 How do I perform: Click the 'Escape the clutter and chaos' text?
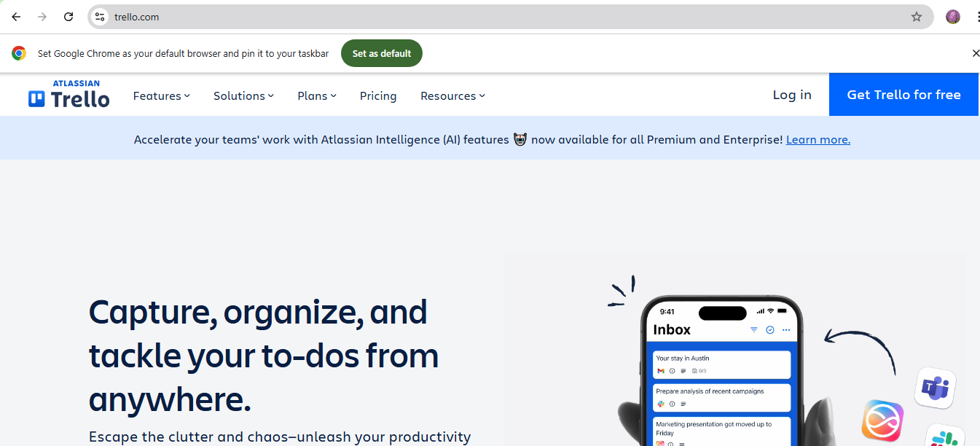point(280,437)
